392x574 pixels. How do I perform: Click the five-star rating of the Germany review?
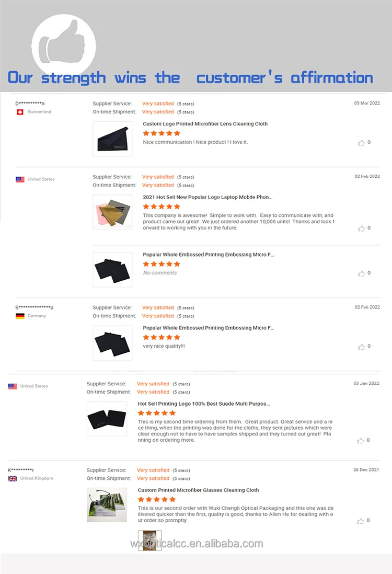162,337
